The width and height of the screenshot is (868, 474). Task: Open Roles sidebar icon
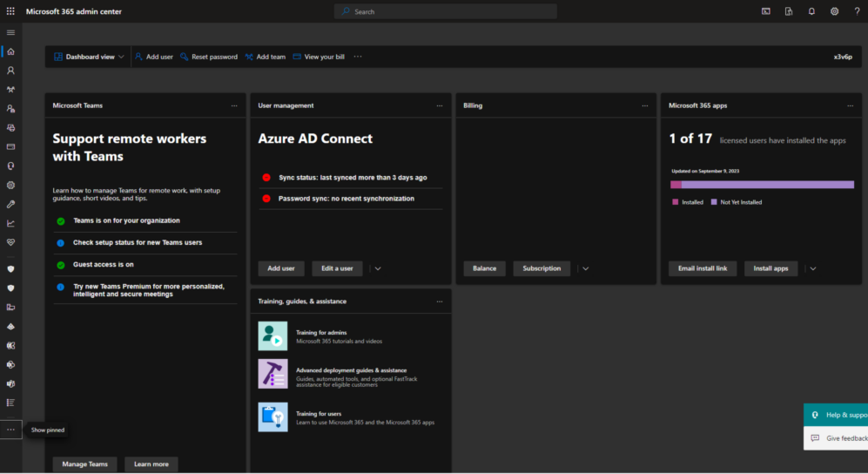pos(10,109)
